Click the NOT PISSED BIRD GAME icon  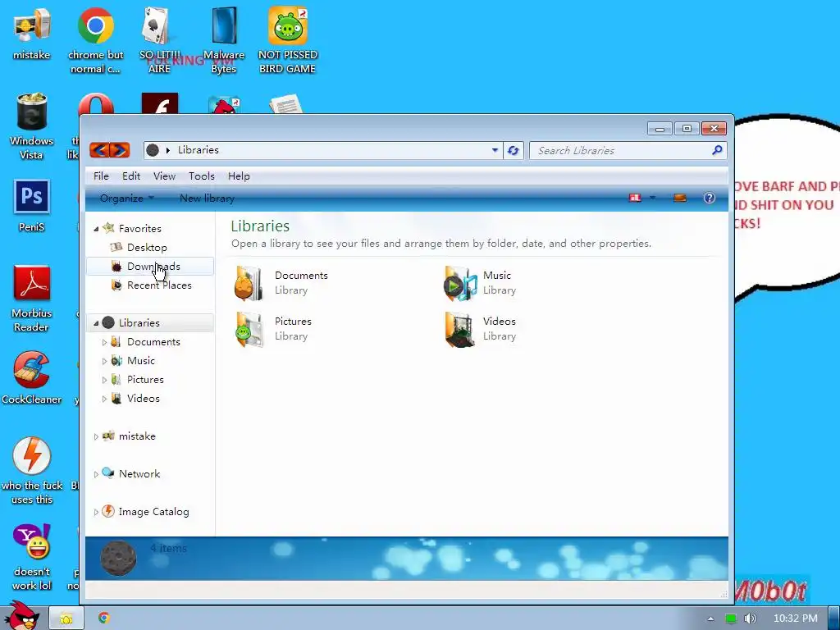pos(288,39)
